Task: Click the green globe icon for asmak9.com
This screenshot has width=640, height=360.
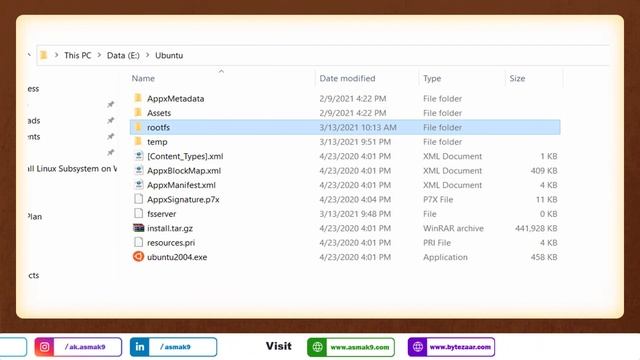Action: [317, 347]
